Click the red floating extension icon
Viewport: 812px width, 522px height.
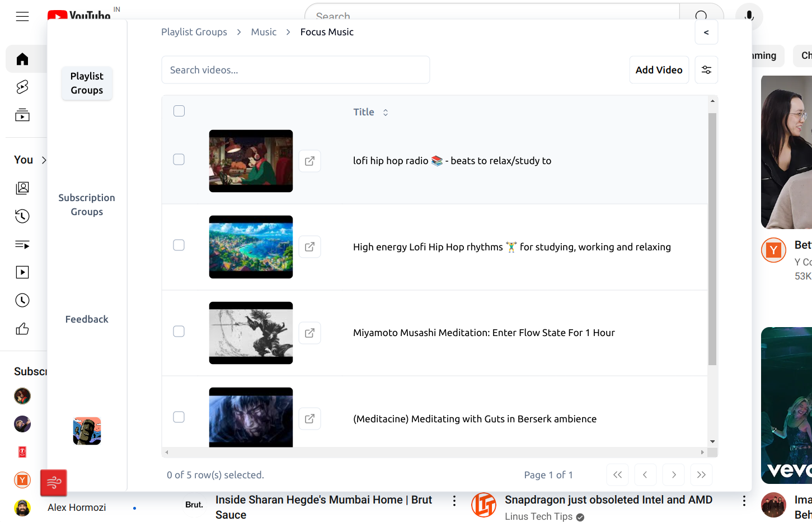pos(54,483)
